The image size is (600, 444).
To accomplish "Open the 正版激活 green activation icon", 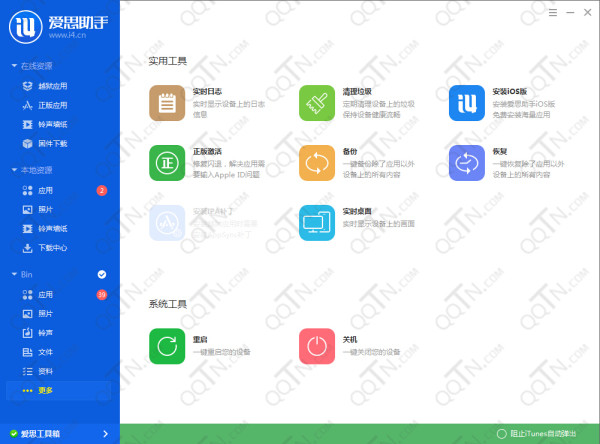I will (x=167, y=163).
